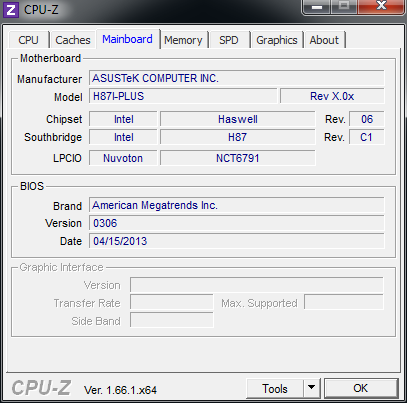This screenshot has width=407, height=403.
Task: Switch to the CPU tab
Action: pos(29,40)
